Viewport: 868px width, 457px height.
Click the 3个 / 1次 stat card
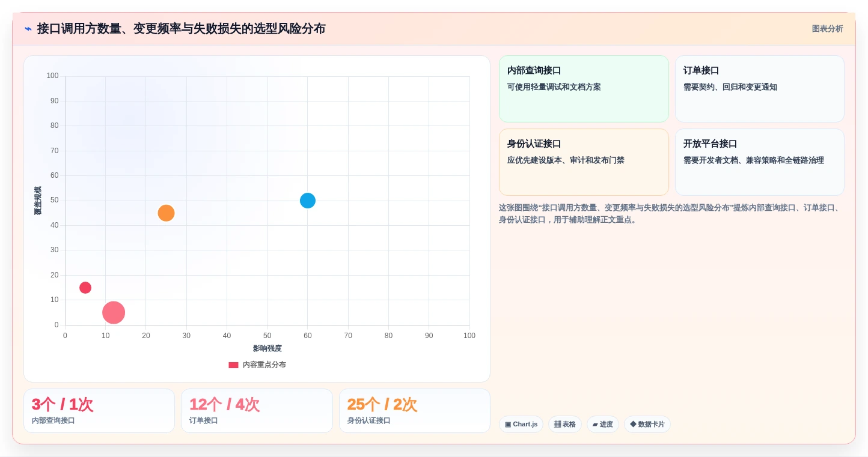[x=99, y=411]
